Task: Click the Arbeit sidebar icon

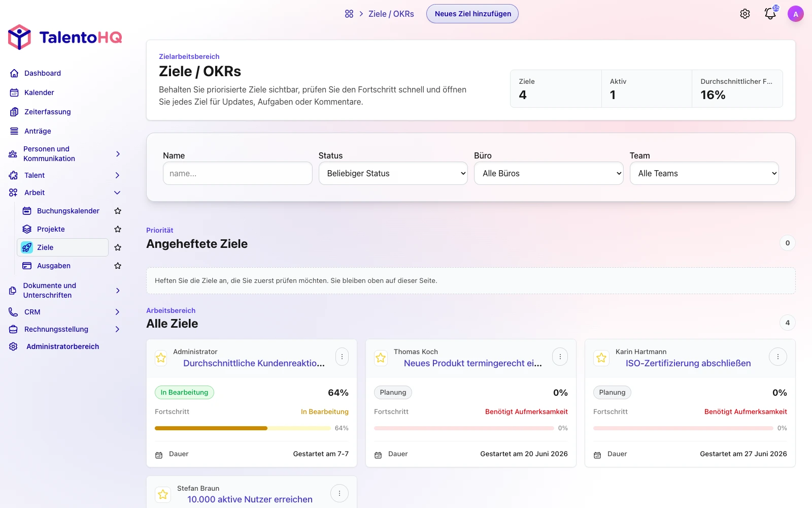Action: click(x=13, y=193)
